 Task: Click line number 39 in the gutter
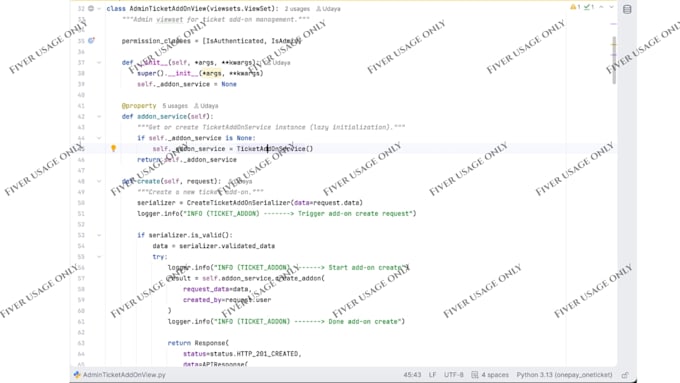(81, 84)
